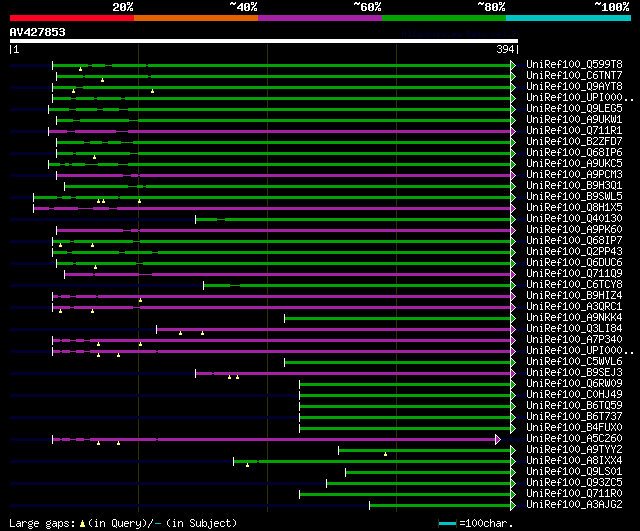This screenshot has height=531, width=640.
Task: Click the red 20% identity legend segment
Action: pyautogui.click(x=72, y=18)
